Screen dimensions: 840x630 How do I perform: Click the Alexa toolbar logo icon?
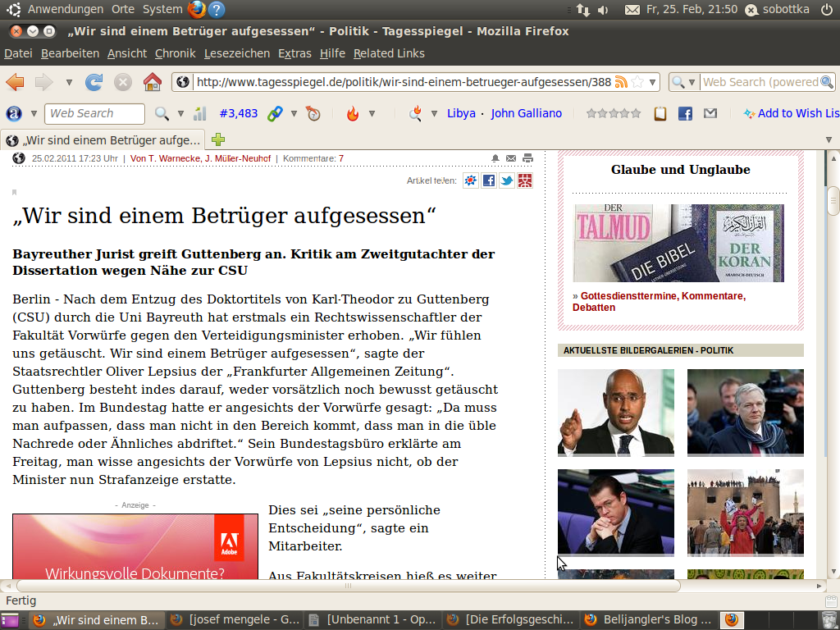[x=14, y=113]
